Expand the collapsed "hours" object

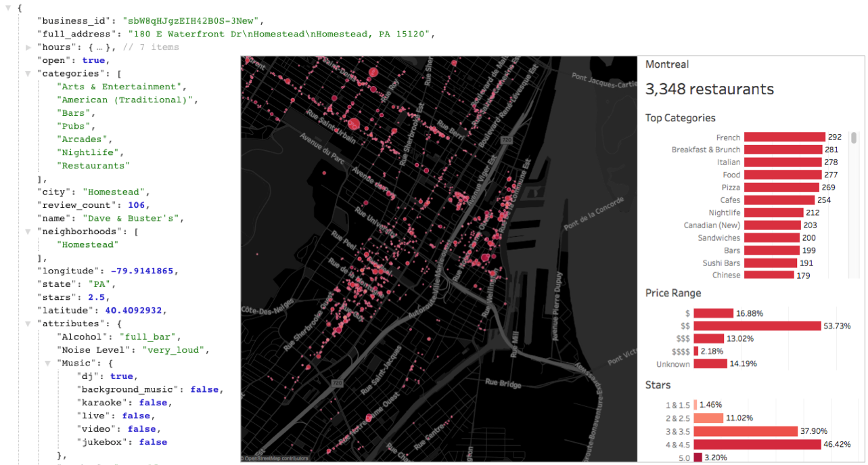point(28,47)
